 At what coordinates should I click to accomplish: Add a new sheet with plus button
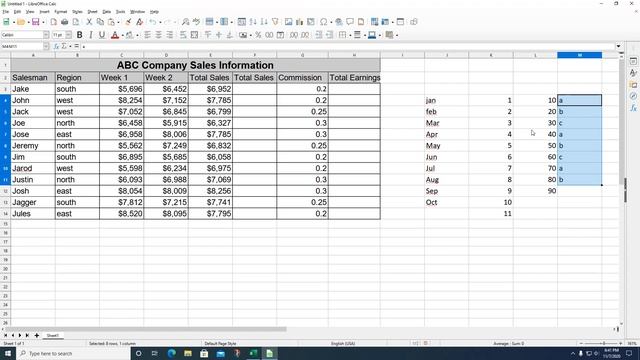37,336
